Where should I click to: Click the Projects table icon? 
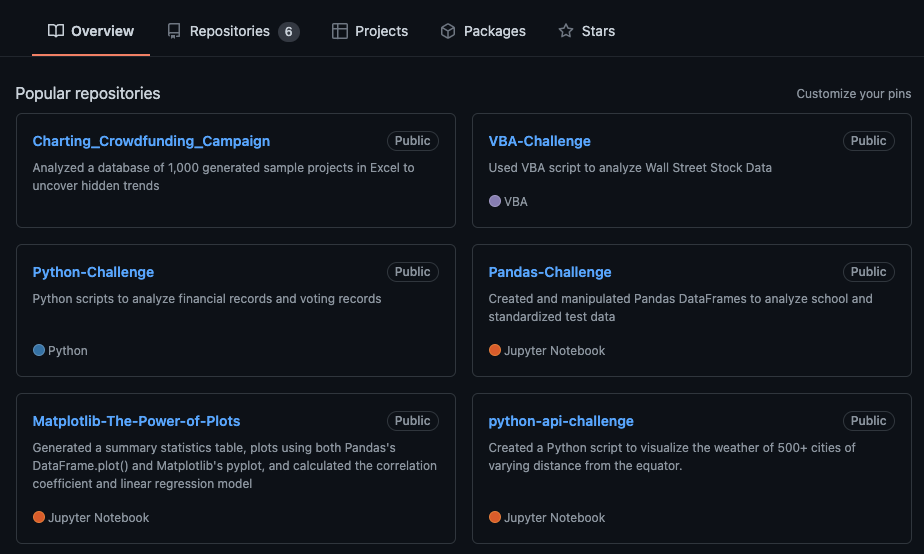pos(340,31)
